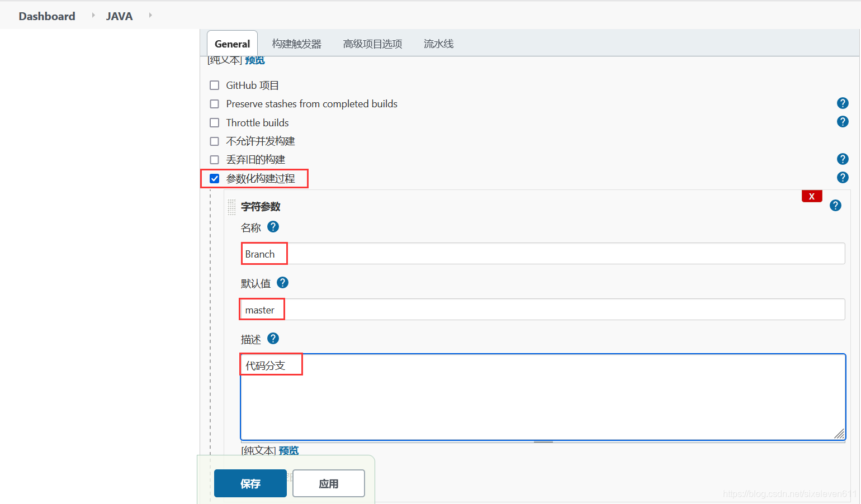Expand the JAVA breadcrumb arrow
Image resolution: width=861 pixels, height=504 pixels.
click(x=150, y=16)
